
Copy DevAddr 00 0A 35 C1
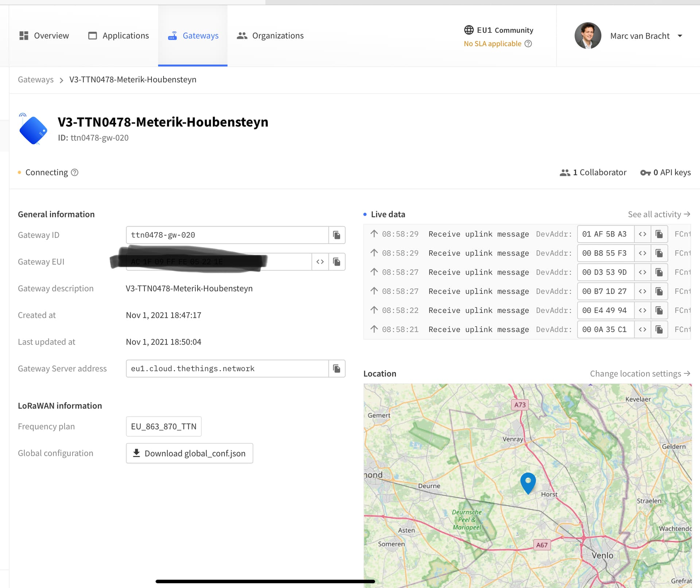(x=660, y=329)
